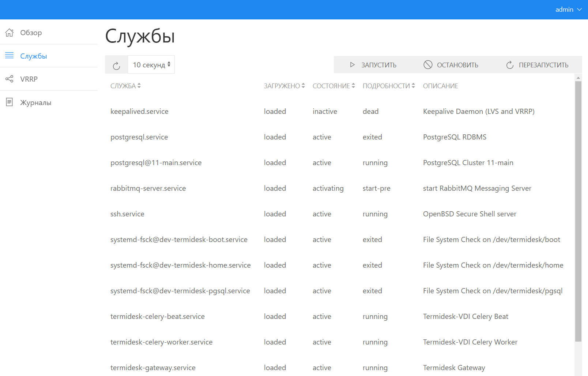588x376 pixels.
Task: Select the ssh.service row
Action: coord(127,214)
